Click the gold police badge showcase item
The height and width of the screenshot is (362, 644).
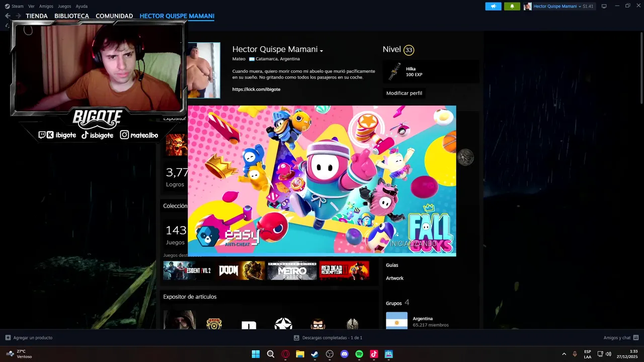pyautogui.click(x=214, y=323)
